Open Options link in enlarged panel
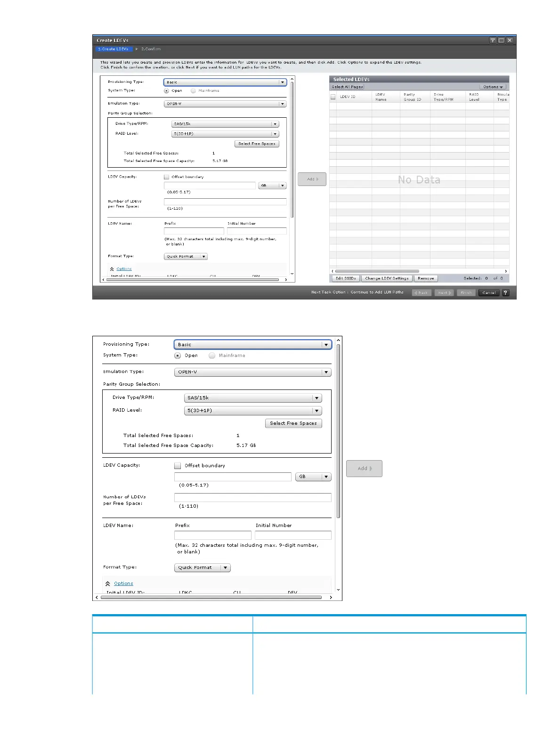Screen dimensions: 560x746 pyautogui.click(x=123, y=584)
